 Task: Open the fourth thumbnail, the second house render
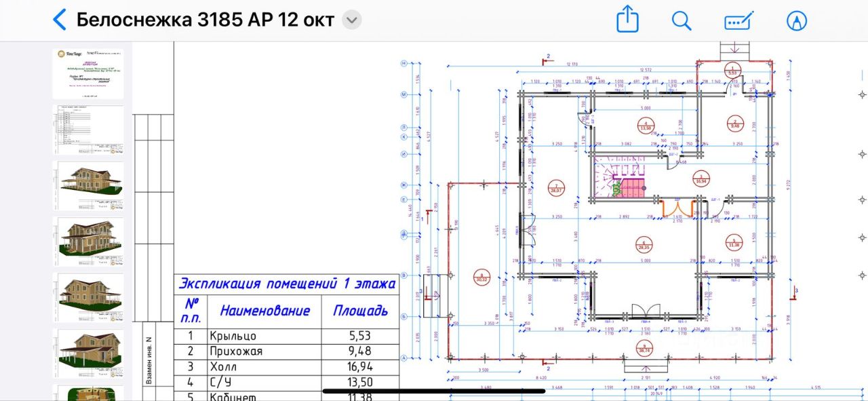click(88, 242)
